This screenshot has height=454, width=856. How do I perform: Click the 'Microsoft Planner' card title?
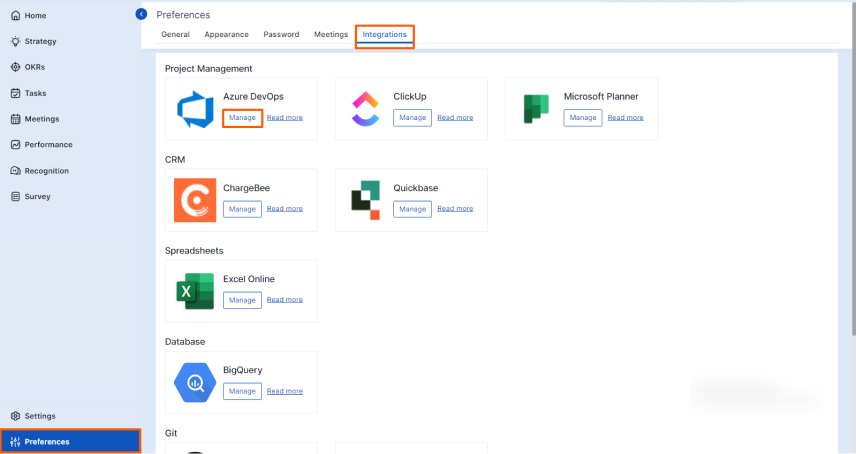[601, 97]
